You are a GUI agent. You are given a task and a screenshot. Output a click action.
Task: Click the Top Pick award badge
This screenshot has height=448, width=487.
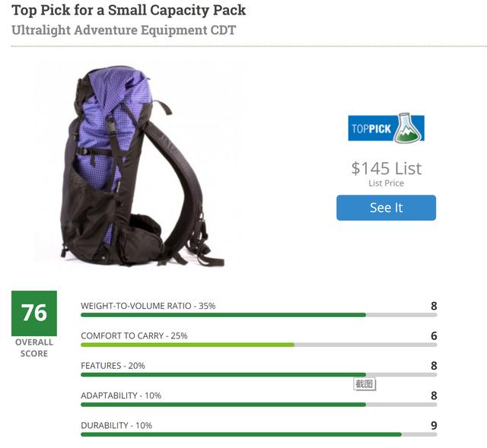tap(385, 129)
